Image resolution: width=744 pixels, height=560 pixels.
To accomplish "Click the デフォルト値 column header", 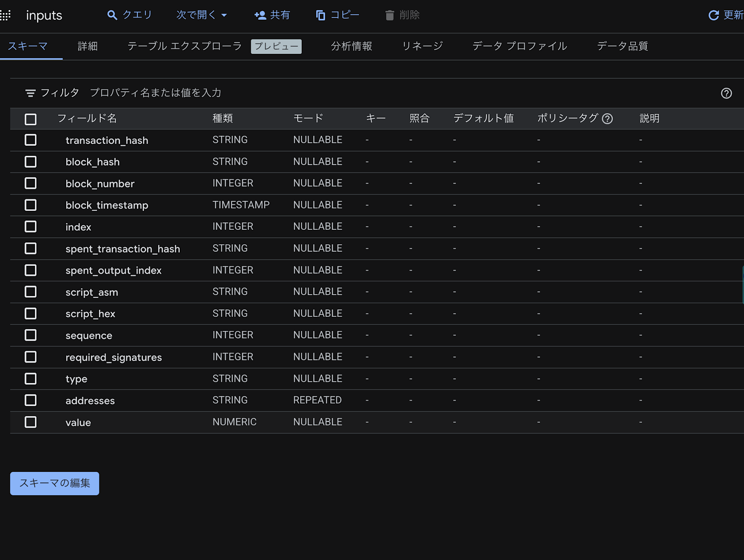I will 483,119.
